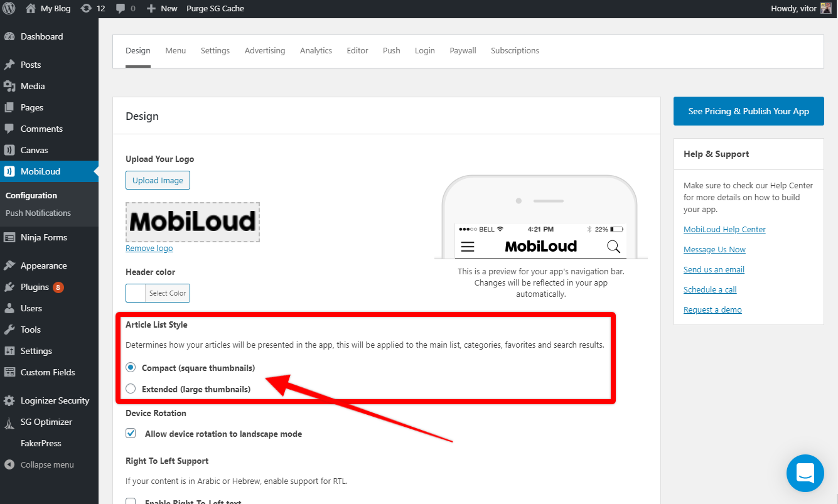The image size is (838, 504).
Task: Open Comments icon in sidebar
Action: [9, 129]
